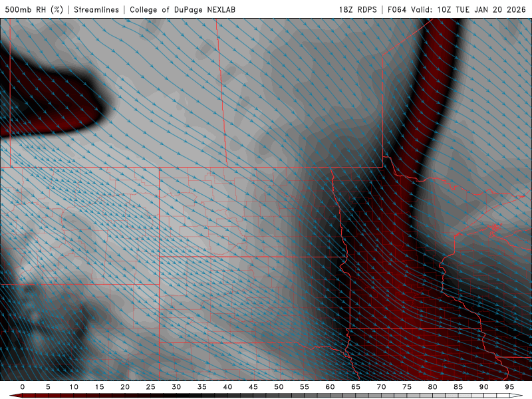Viewport: 532px width, 399px height.
Task: Select the 25 tick label on the color scale
Action: 151,387
